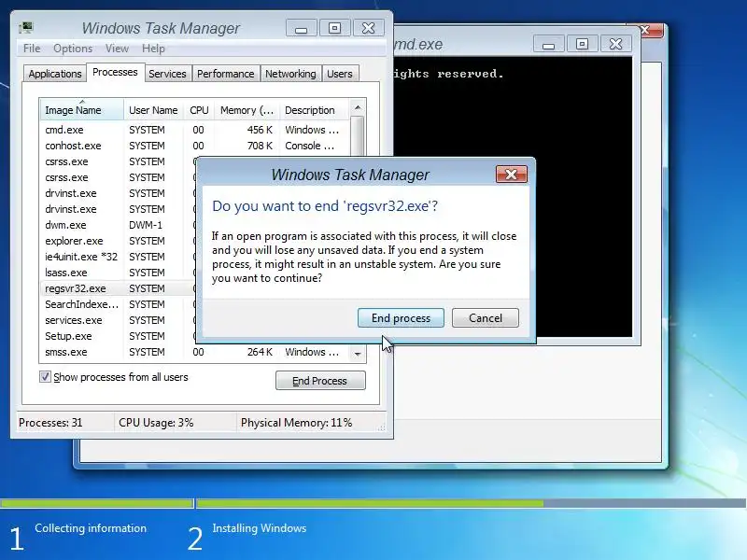Click the Installing Windows progress bar
The image size is (747, 560).
pos(471,503)
